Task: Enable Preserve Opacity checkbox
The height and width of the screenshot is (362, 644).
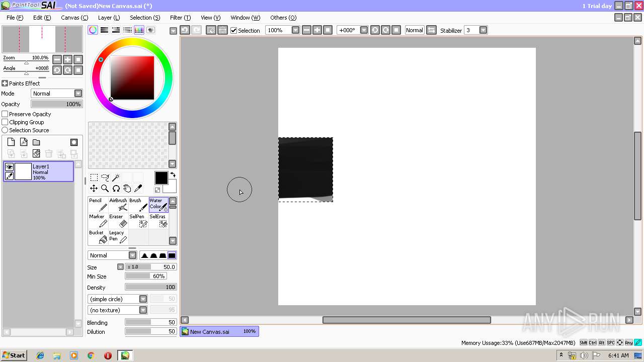Action: pyautogui.click(x=5, y=114)
